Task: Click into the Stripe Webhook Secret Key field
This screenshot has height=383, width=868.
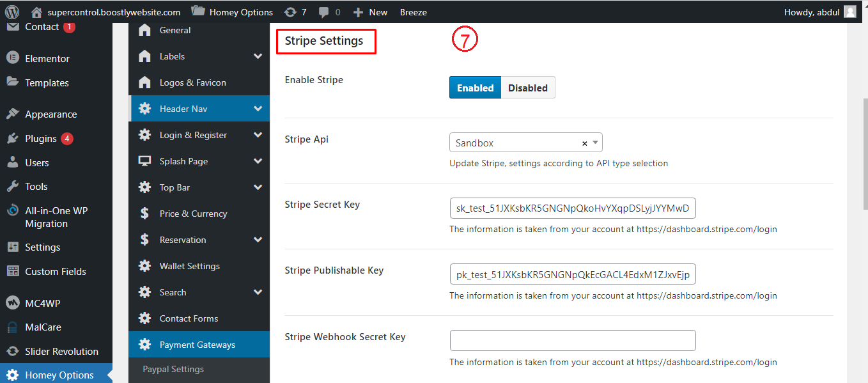Action: click(573, 341)
